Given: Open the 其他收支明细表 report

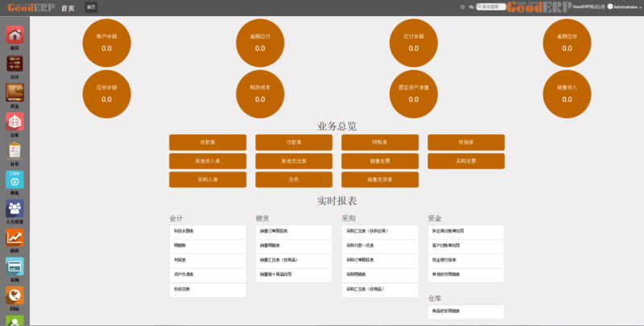Looking at the screenshot, I should coord(466,274).
